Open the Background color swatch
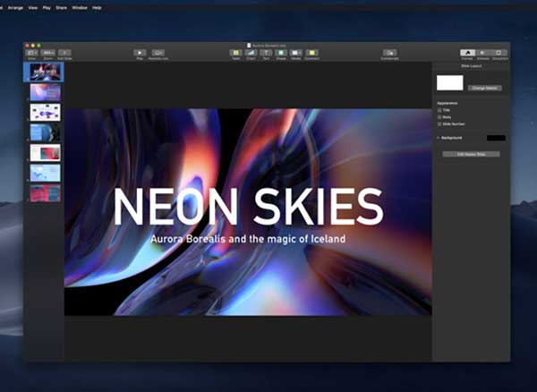537x392 pixels. tap(496, 138)
